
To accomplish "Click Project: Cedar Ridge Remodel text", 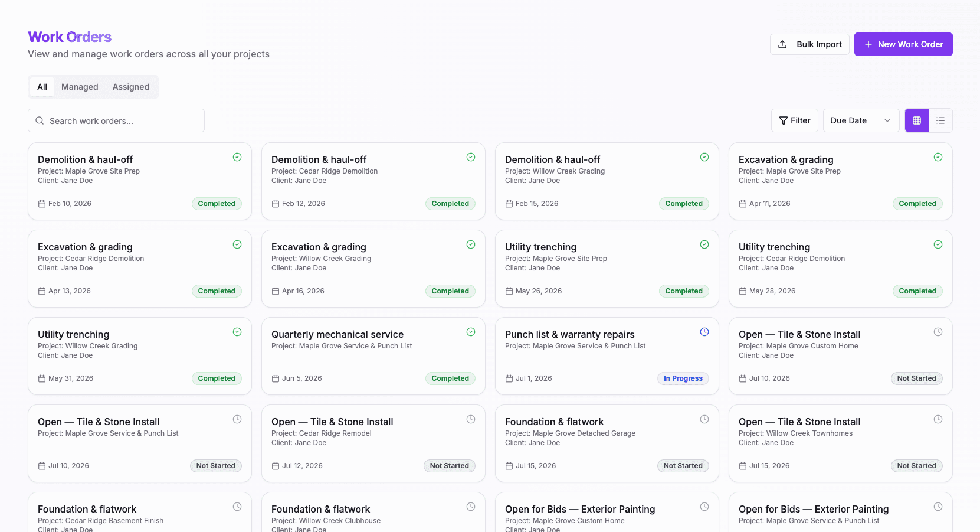I will [322, 433].
